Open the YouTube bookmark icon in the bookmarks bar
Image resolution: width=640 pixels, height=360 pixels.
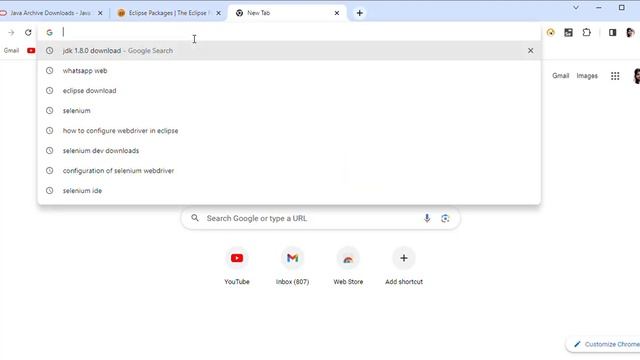pos(31,51)
